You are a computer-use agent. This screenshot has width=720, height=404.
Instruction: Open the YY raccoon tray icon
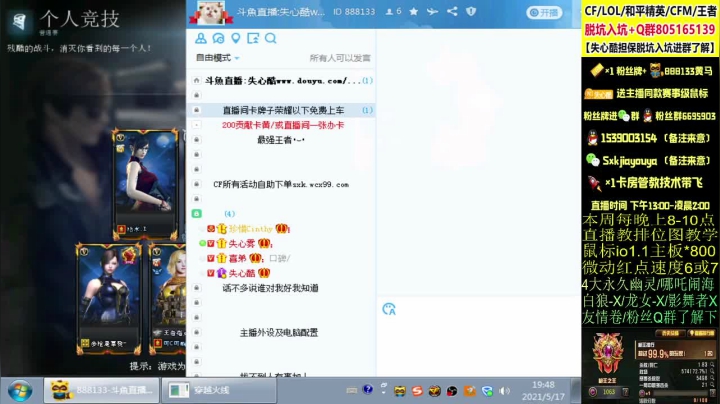coord(400,391)
